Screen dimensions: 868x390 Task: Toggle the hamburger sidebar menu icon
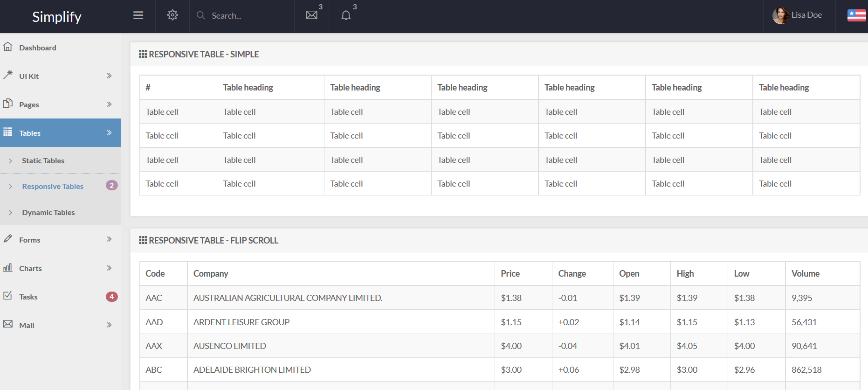click(138, 15)
